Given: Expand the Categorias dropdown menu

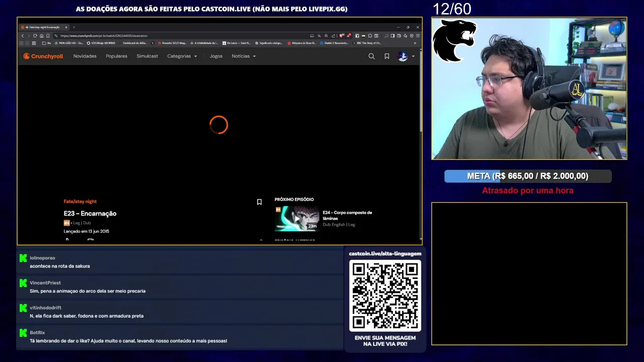Looking at the screenshot, I should (x=182, y=56).
